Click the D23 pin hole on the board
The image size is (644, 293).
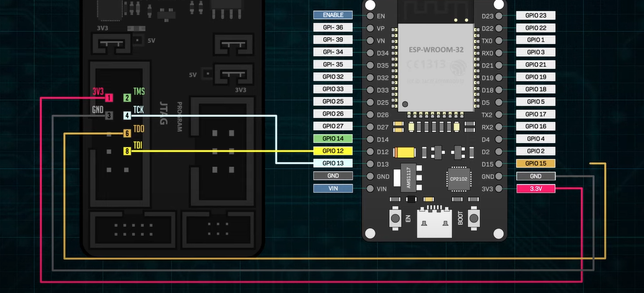pos(499,16)
